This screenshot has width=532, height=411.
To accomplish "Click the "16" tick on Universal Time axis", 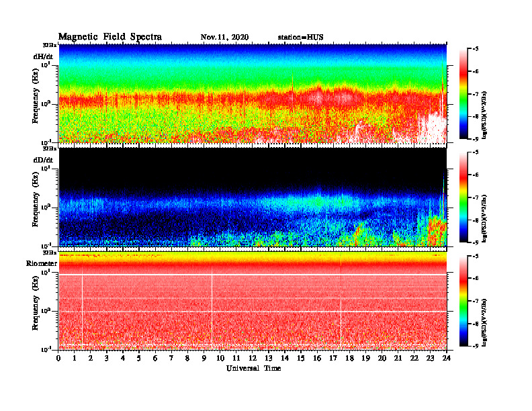I will click(317, 359).
